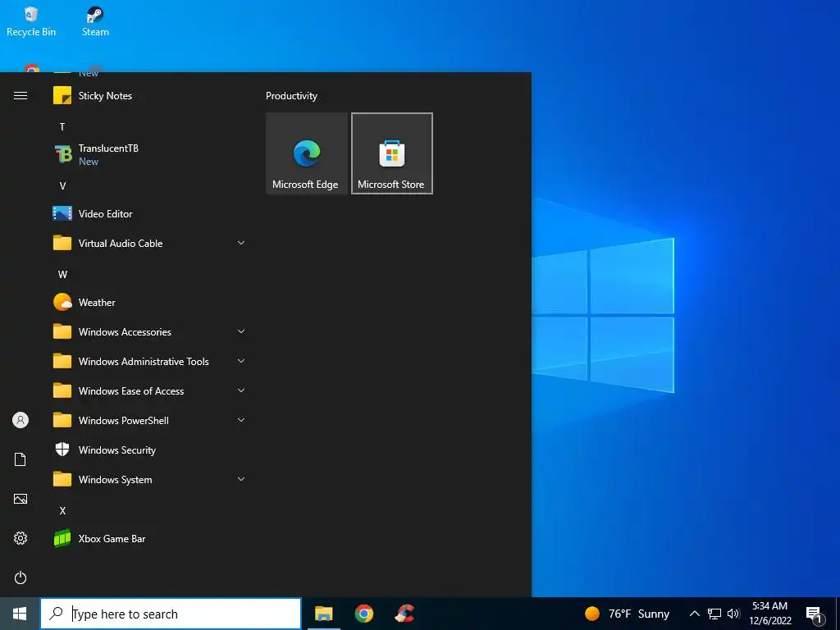Click the network tray icon
Viewport: 840px width, 630px height.
click(x=714, y=614)
